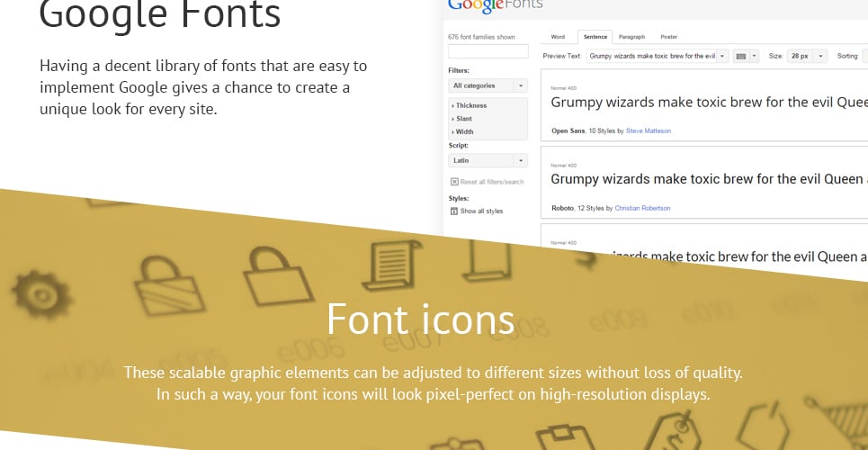The image size is (868, 450).
Task: Open the Latin script dropdown
Action: (488, 161)
